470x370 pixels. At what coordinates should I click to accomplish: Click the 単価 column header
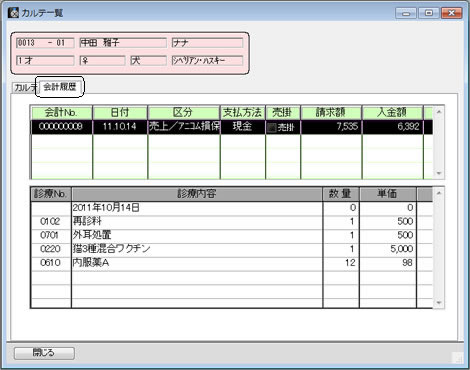click(388, 194)
